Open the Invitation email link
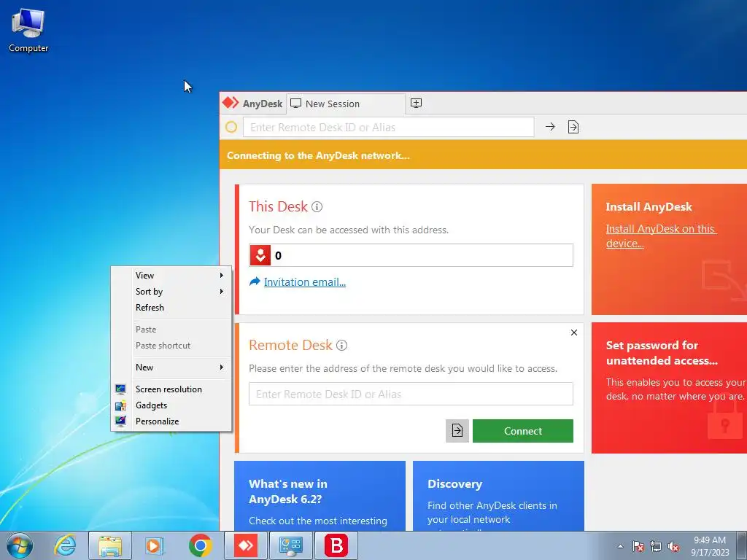This screenshot has height=560, width=747. [305, 282]
